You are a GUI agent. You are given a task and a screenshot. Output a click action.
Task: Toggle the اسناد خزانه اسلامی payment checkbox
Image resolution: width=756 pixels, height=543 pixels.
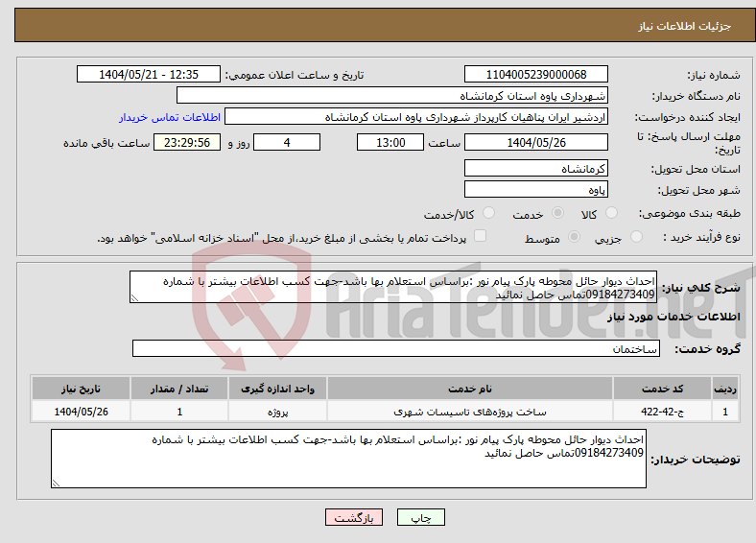tap(480, 235)
